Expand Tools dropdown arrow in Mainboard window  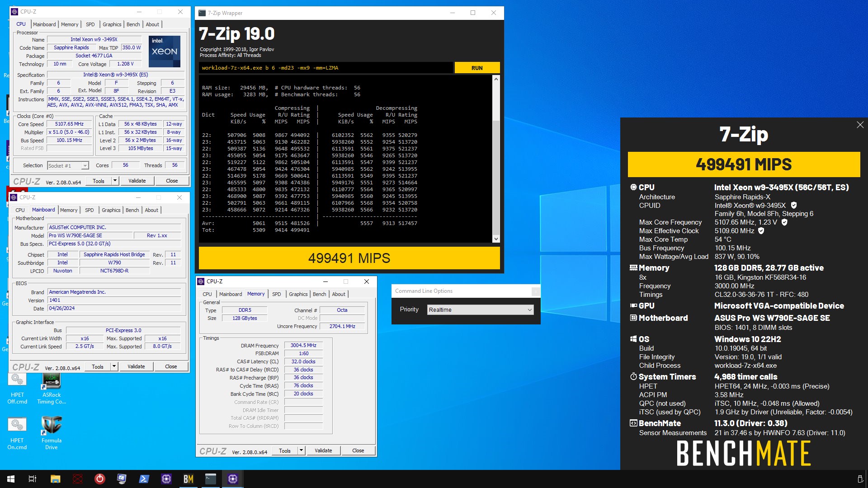[x=114, y=366]
